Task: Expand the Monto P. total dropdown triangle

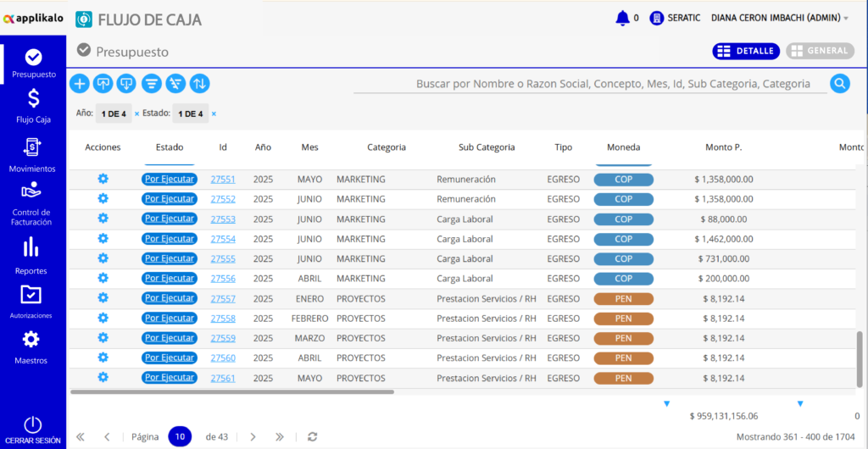Action: click(x=667, y=403)
